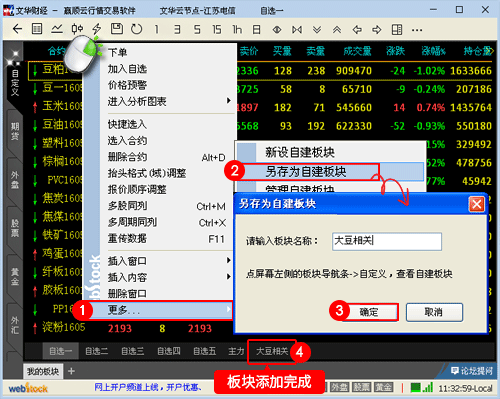Image resolution: width=500 pixels, height=399 pixels.
Task: Expand 插入内容 submenu
Action: click(168, 277)
